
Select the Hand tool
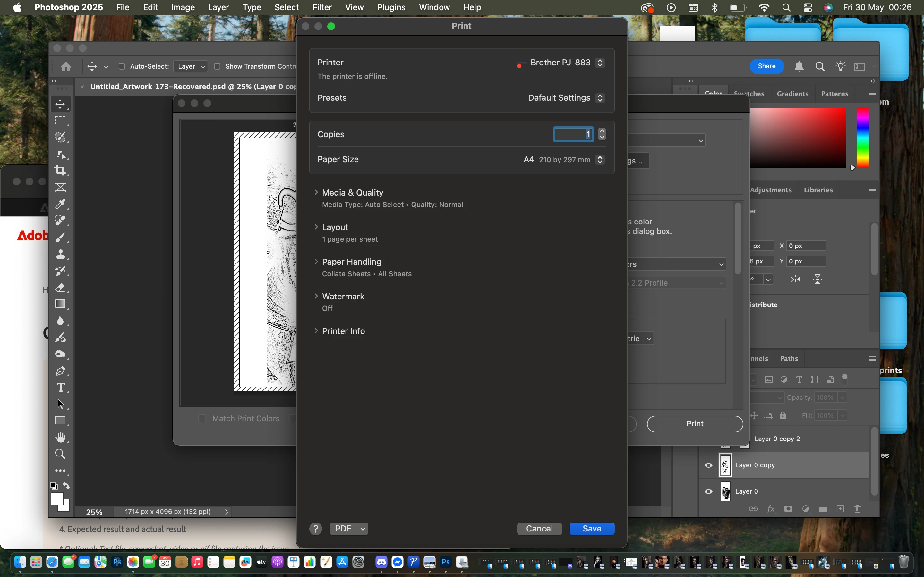60,437
